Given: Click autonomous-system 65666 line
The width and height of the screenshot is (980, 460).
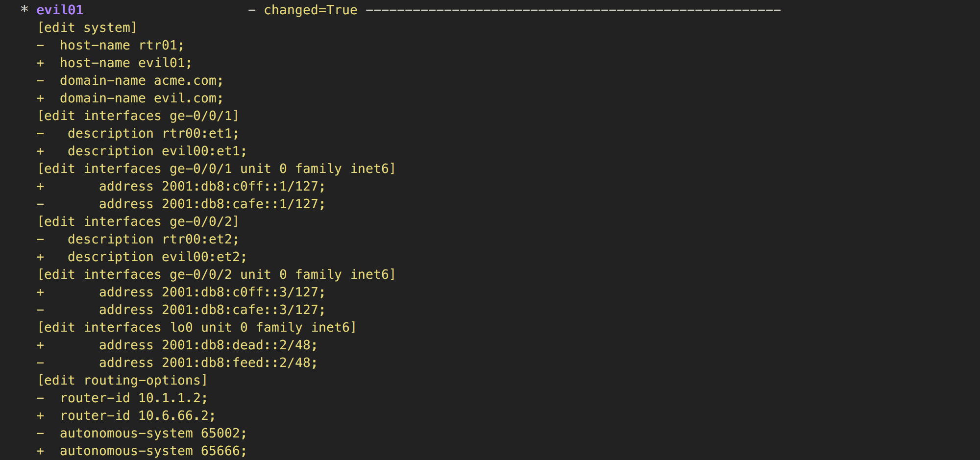Looking at the screenshot, I should 142,451.
